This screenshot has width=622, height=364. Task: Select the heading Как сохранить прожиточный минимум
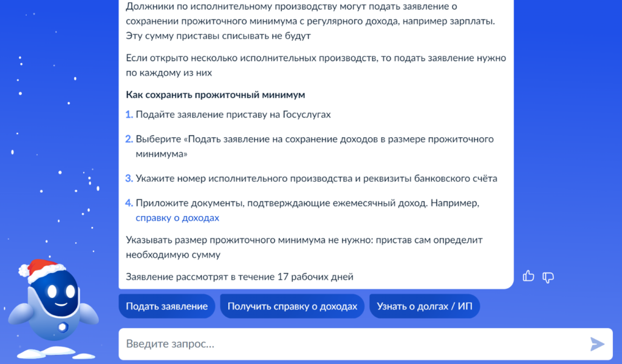click(216, 94)
